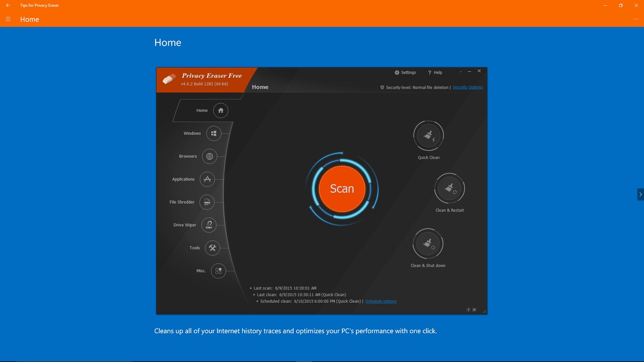Click the Applications icon in sidebar
This screenshot has height=362, width=644.
[x=207, y=179]
